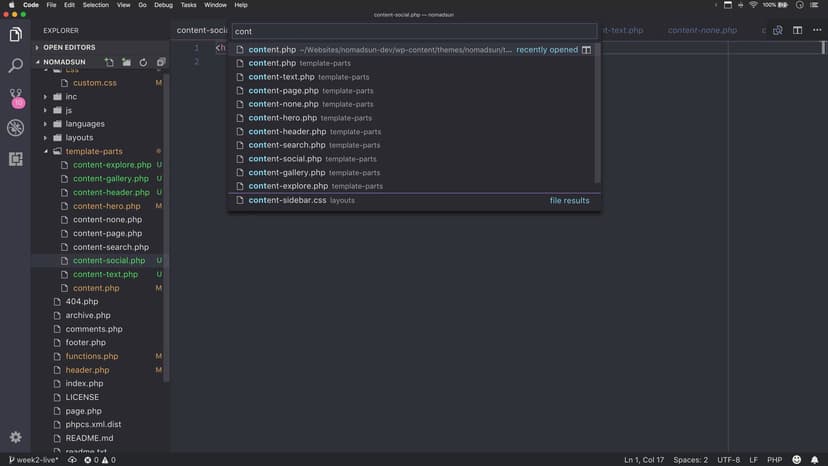The height and width of the screenshot is (466, 828).
Task: Click the New File icon in explorer
Action: coord(110,62)
